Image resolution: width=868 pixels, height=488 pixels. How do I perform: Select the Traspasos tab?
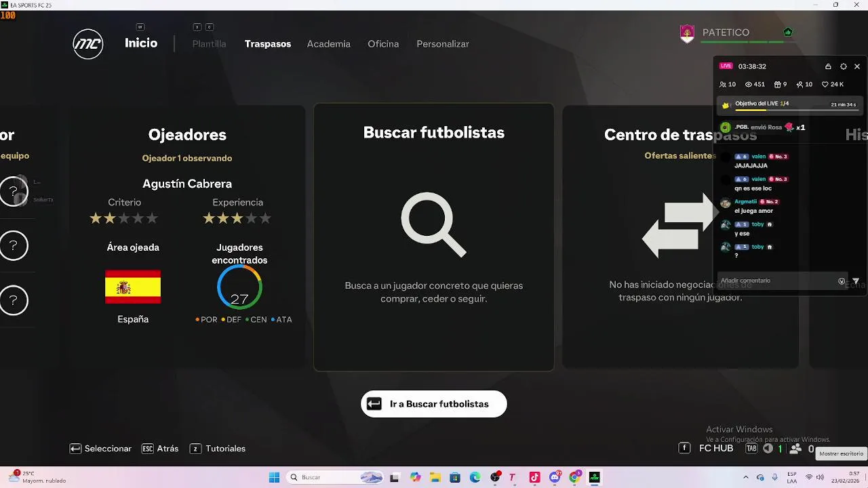[268, 44]
